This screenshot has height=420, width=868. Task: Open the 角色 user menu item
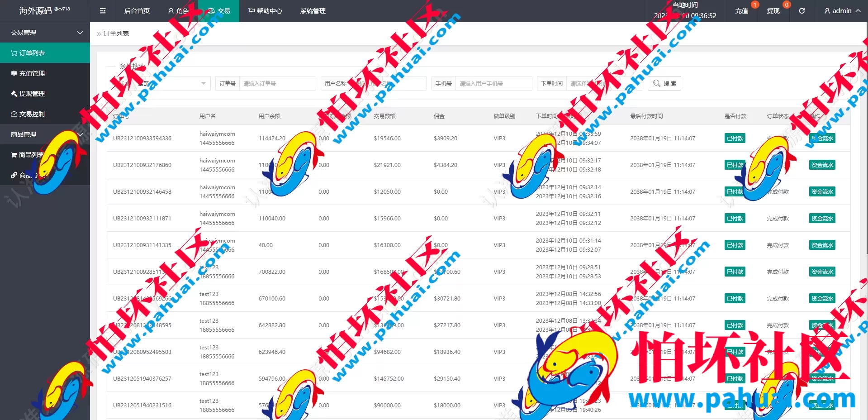click(178, 11)
